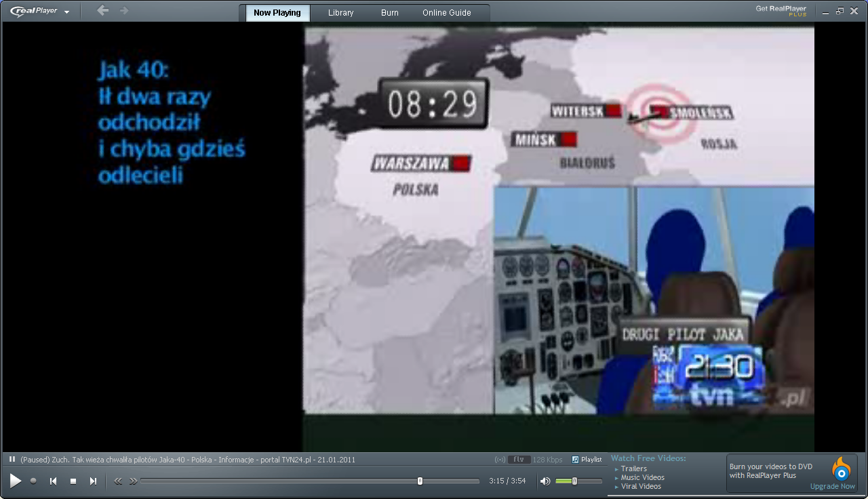Screen dimensions: 868x499
Task: Rewind with the double left chevrons
Action: coord(118,481)
